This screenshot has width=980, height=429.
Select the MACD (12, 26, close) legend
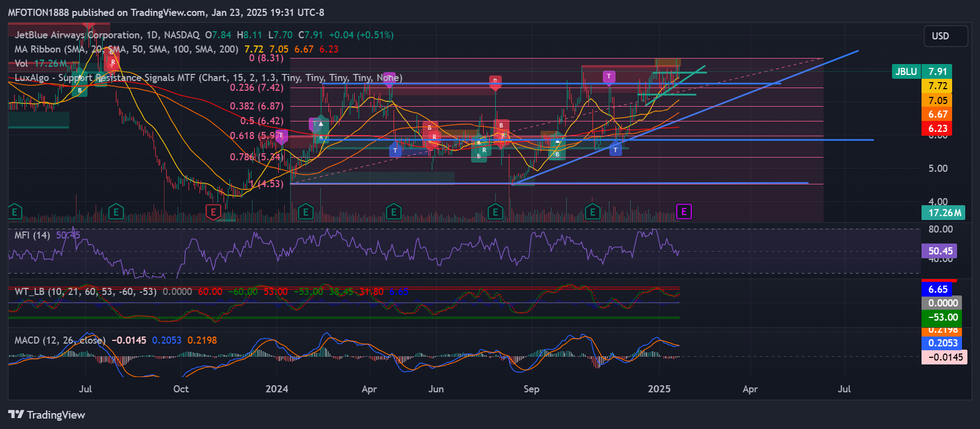tap(60, 340)
